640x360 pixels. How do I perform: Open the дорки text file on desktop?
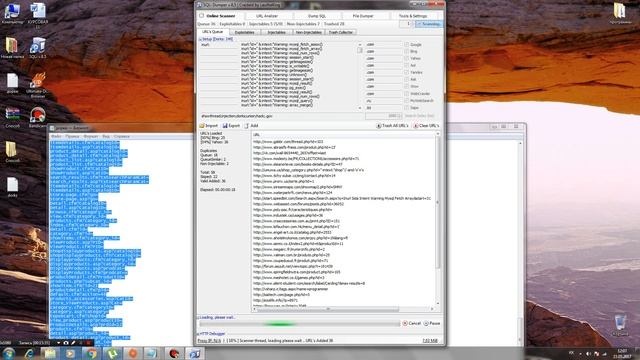coord(12,83)
